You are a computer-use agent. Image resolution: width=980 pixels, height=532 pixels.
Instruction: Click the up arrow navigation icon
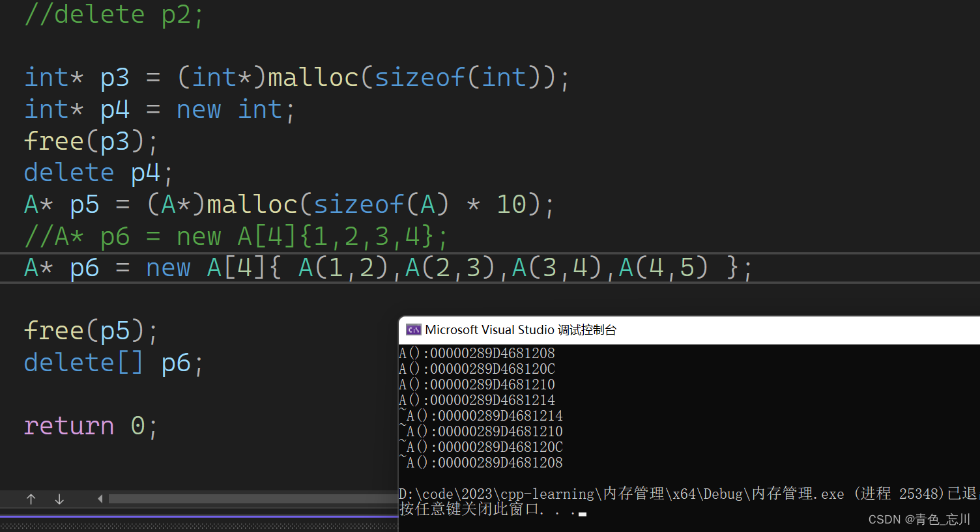point(31,499)
